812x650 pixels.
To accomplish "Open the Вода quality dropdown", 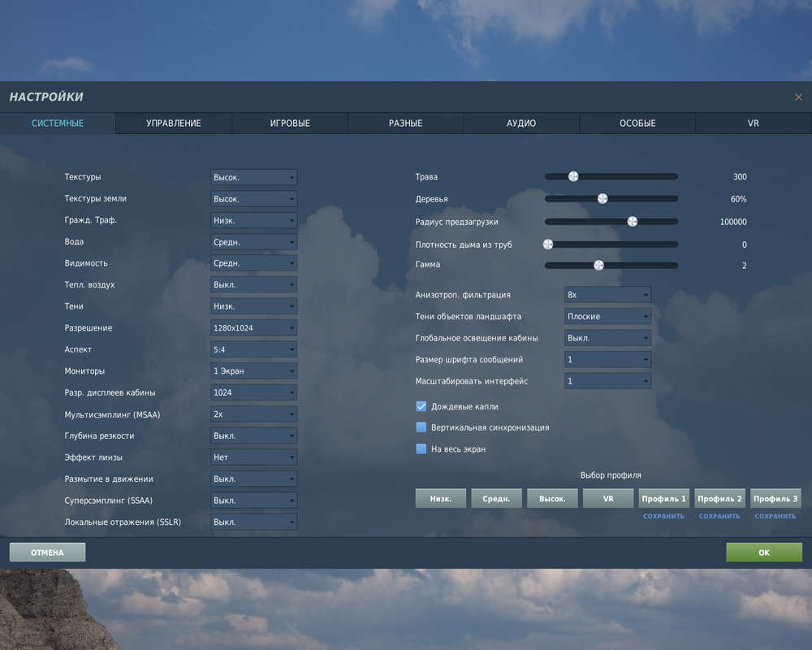I will pyautogui.click(x=253, y=241).
